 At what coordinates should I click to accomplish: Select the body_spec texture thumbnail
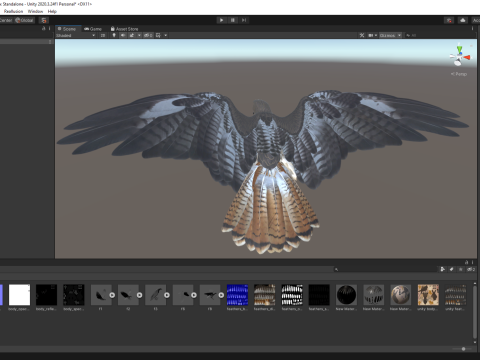click(x=74, y=295)
